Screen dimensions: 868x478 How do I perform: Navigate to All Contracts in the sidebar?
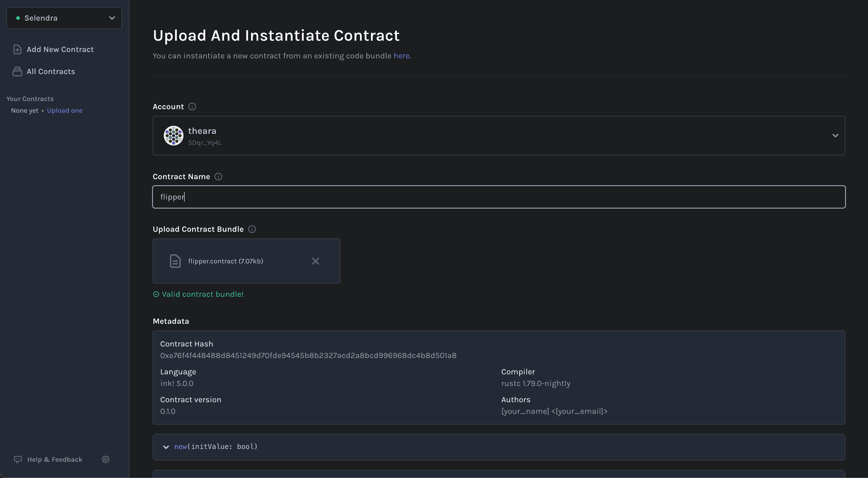pos(51,71)
